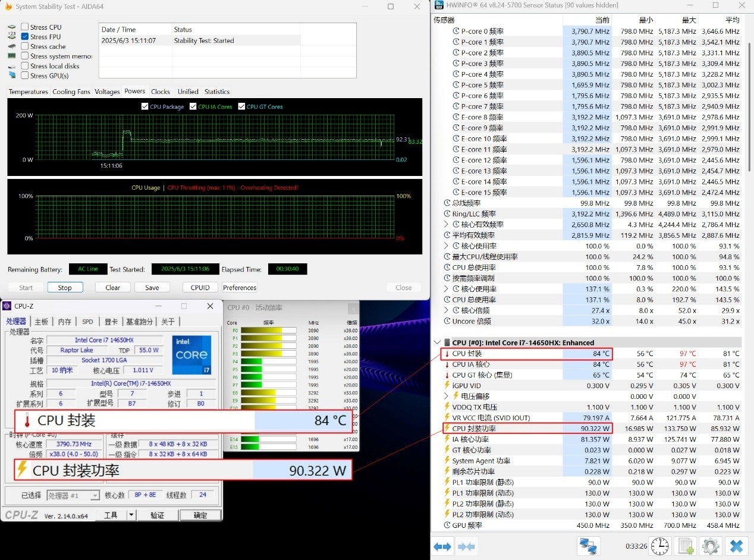Tick the Stress GPU(s) checkbox
Image resolution: width=754 pixels, height=560 pixels.
(25, 75)
